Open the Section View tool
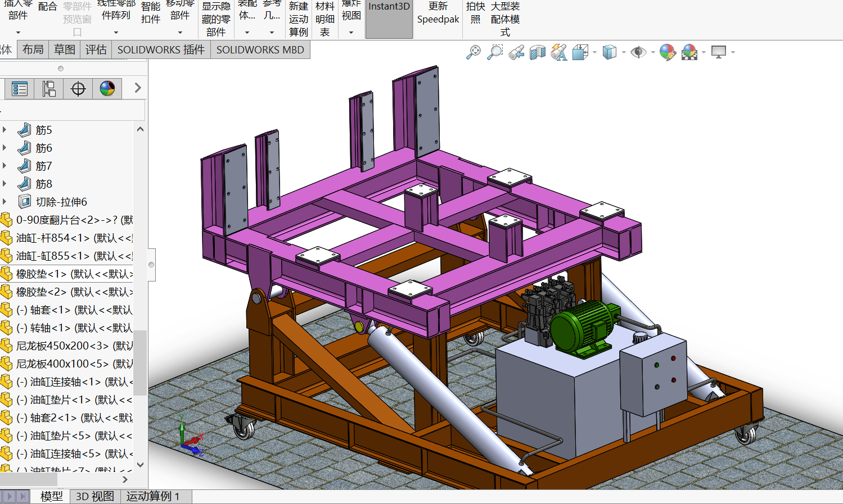This screenshot has height=504, width=843. [x=538, y=53]
